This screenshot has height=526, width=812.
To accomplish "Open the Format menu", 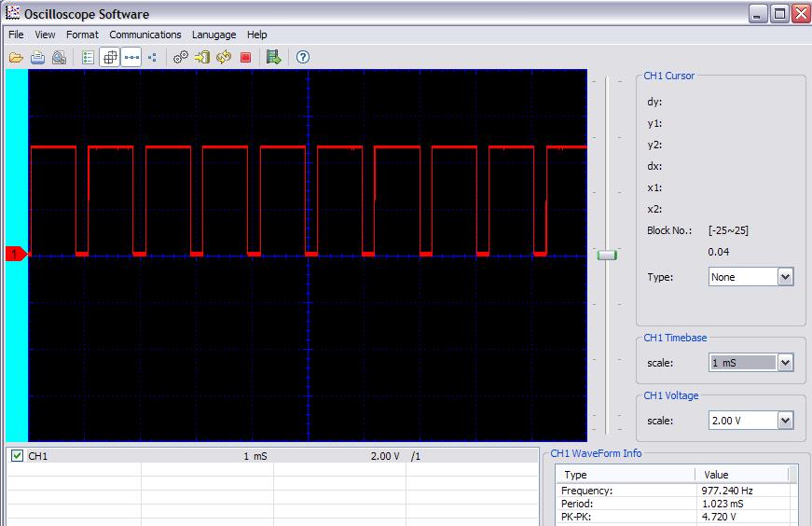I will tap(82, 35).
